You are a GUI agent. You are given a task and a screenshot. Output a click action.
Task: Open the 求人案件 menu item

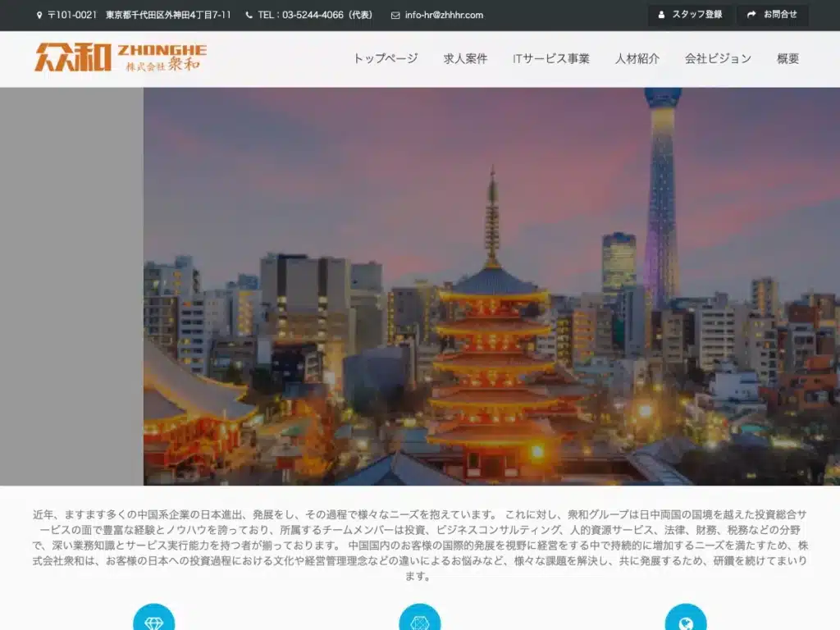(x=465, y=58)
